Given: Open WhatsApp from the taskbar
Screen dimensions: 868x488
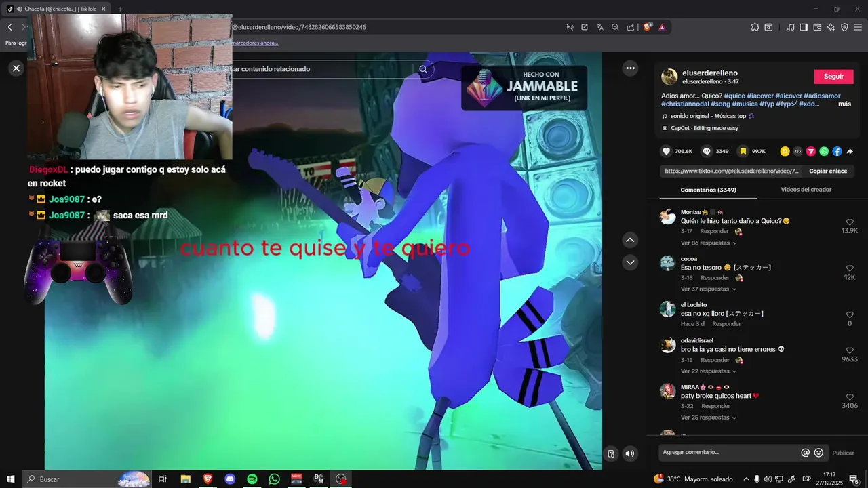Looking at the screenshot, I should (274, 479).
